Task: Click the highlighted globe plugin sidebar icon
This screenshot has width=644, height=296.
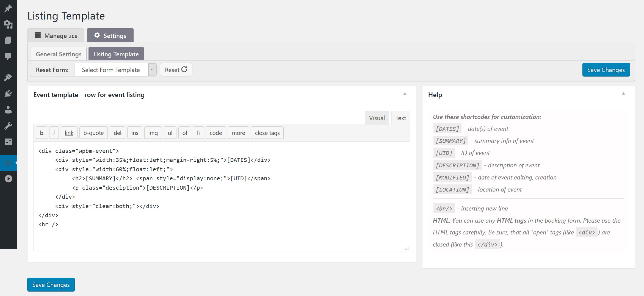Action: [x=8, y=163]
